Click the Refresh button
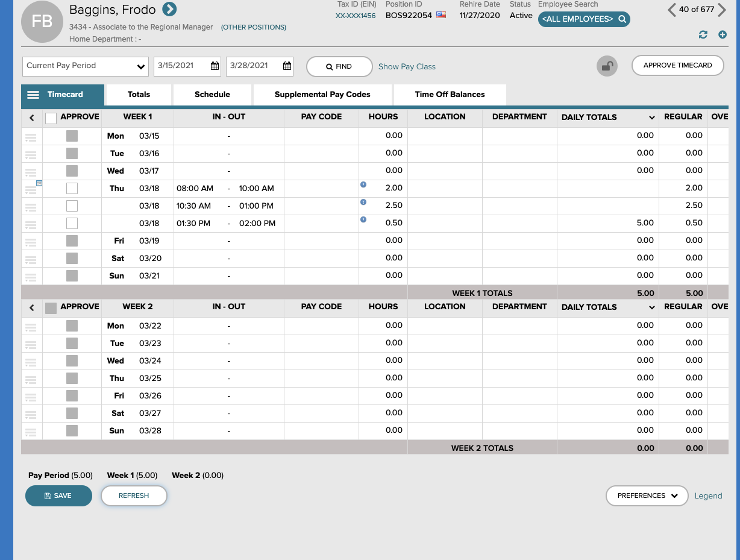Image resolution: width=740 pixels, height=560 pixels. tap(134, 496)
